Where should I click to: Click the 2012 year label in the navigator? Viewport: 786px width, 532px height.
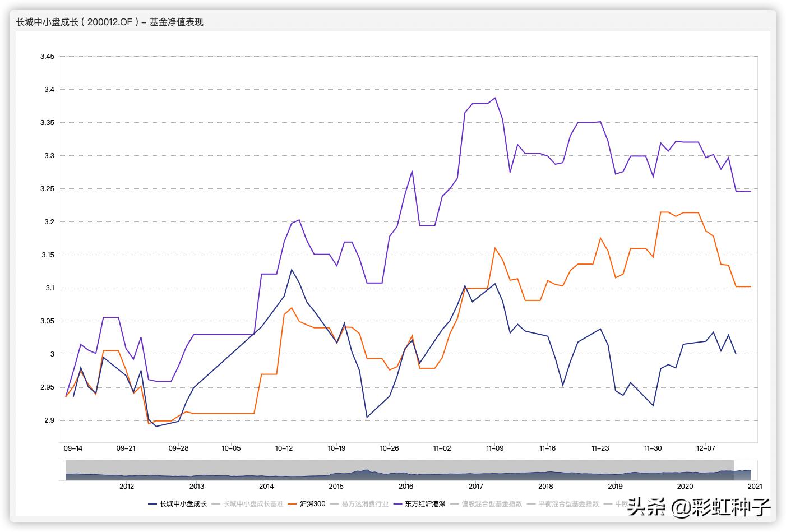tap(127, 487)
